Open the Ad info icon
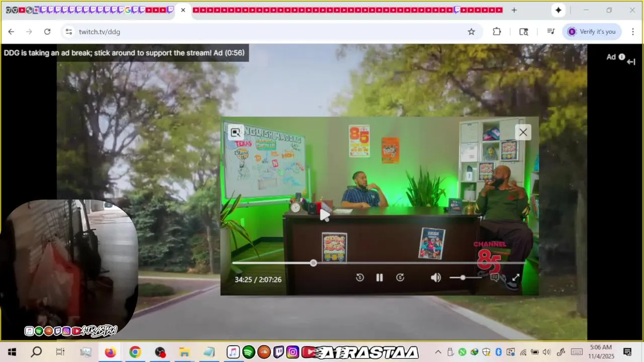The height and width of the screenshot is (362, 644). (622, 57)
